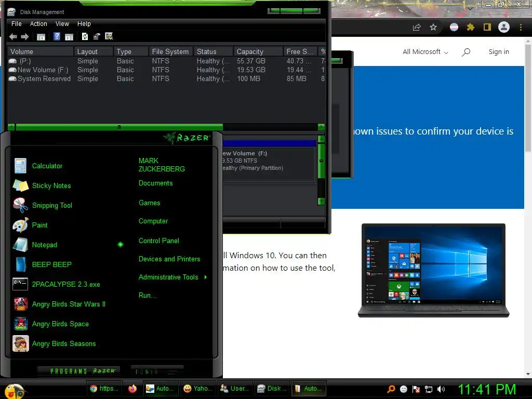Open the Help menu
Image resolution: width=532 pixels, height=399 pixels.
tap(84, 24)
